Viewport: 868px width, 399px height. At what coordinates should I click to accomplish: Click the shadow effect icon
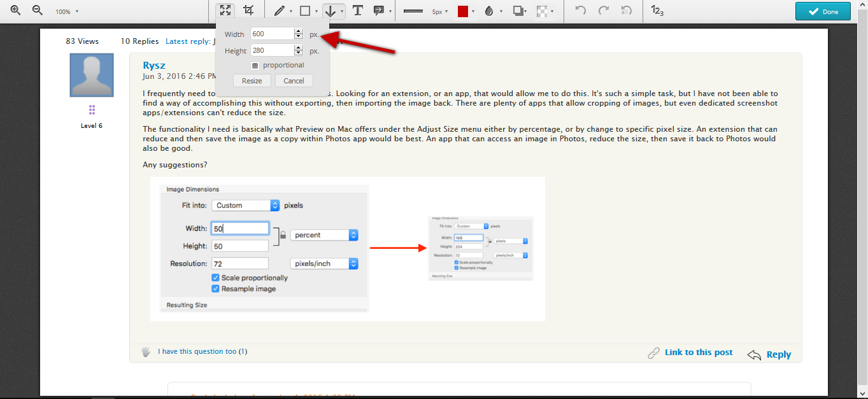coord(518,11)
